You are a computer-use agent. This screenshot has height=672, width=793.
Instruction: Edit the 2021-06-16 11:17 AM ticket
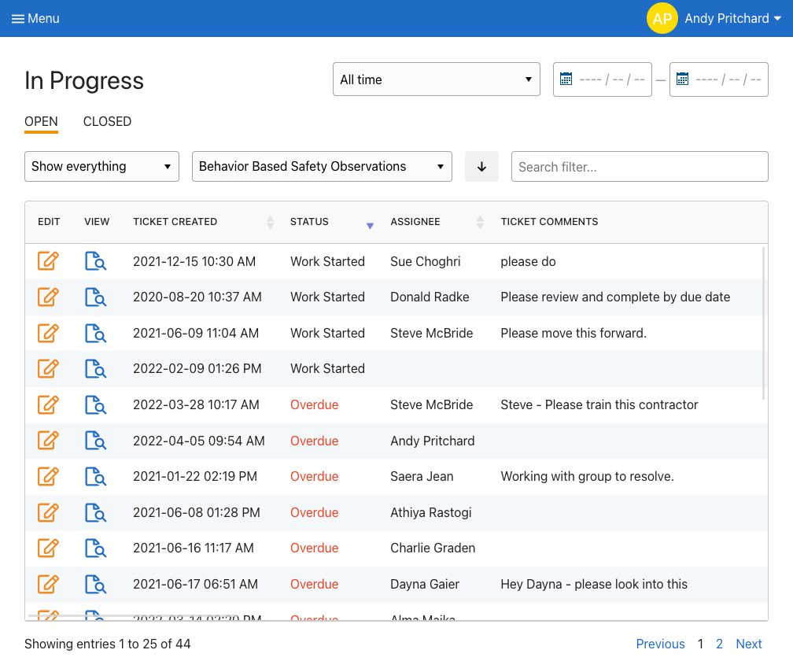click(x=48, y=548)
